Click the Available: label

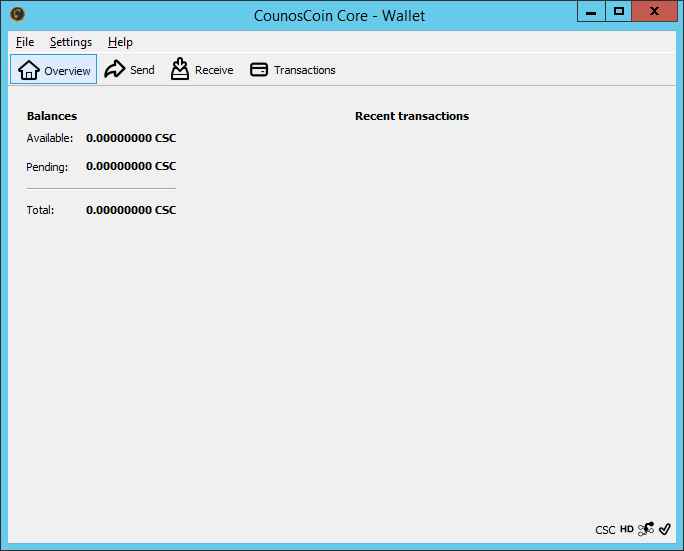click(x=50, y=138)
